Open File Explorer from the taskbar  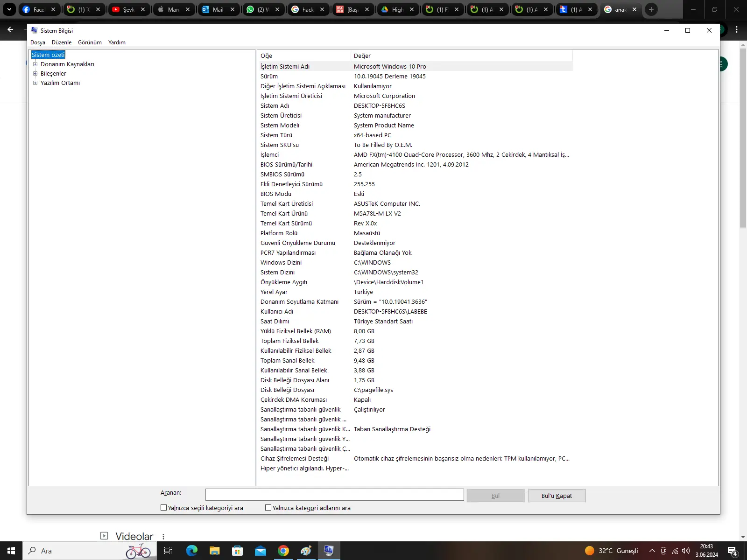214,551
